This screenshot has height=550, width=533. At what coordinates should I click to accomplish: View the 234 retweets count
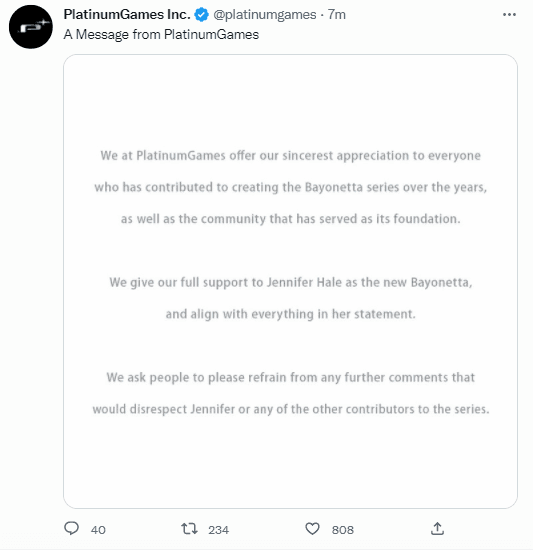[218, 530]
